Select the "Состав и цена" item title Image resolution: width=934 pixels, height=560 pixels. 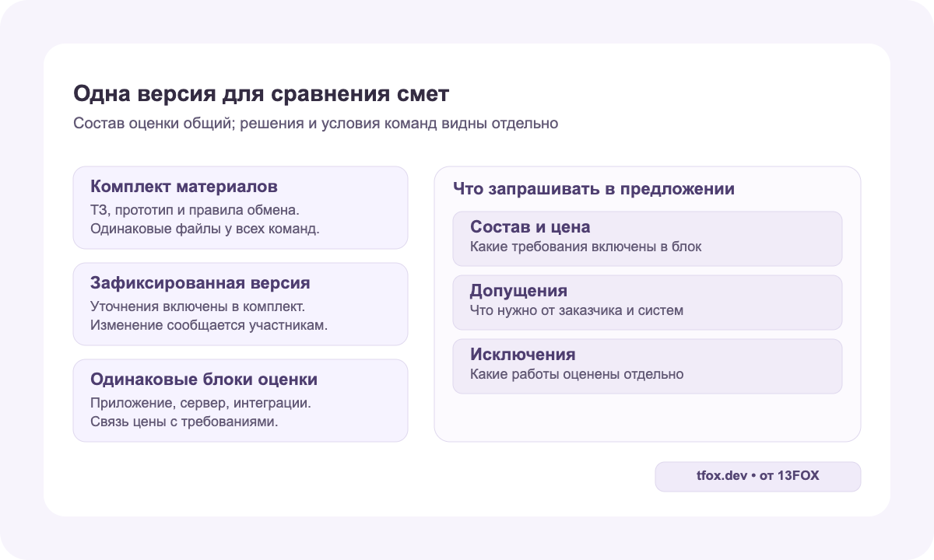pyautogui.click(x=530, y=227)
